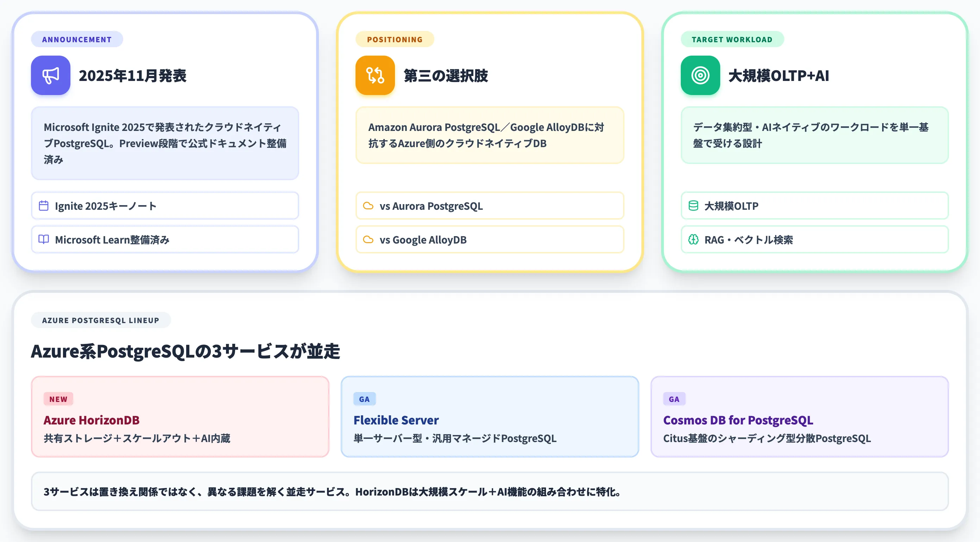This screenshot has width=980, height=542.
Task: Click the 大規模OLTP list label
Action: coord(731,206)
